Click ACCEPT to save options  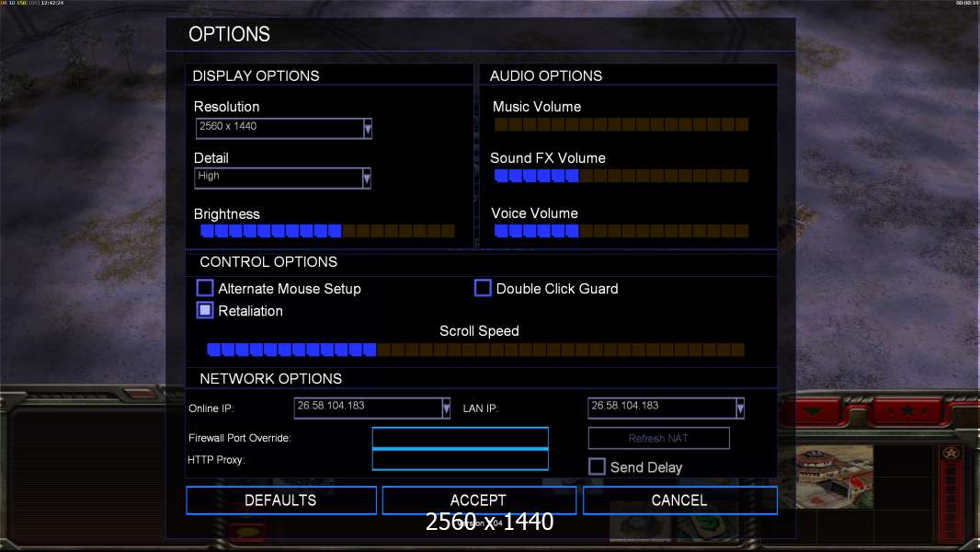(479, 500)
